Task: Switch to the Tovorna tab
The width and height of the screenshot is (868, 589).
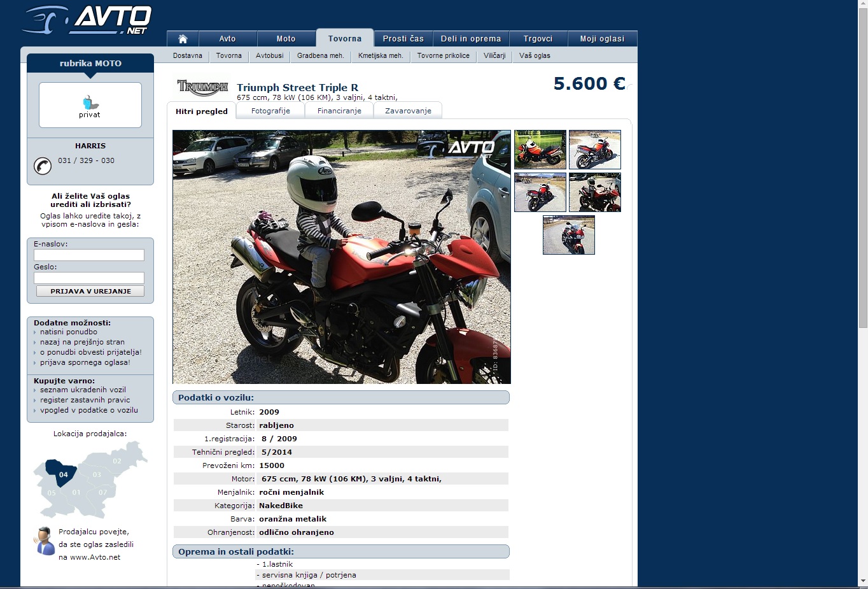Action: 345,38
